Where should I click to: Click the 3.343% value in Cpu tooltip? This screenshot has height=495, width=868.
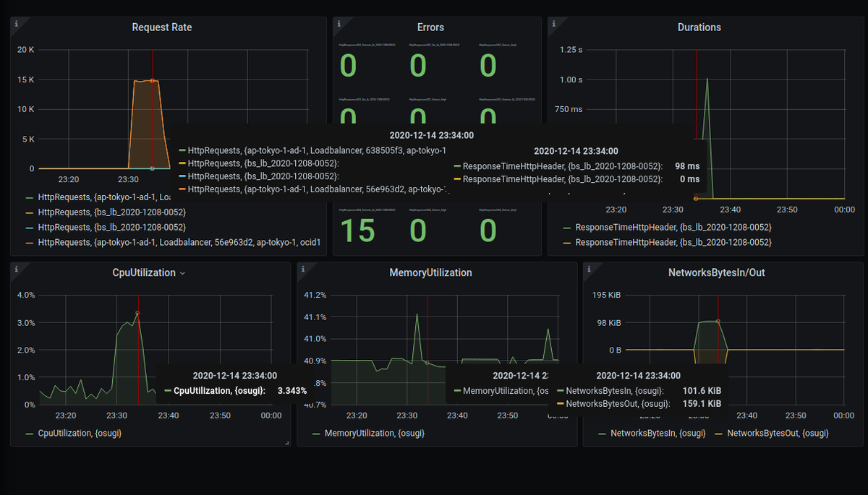(292, 390)
